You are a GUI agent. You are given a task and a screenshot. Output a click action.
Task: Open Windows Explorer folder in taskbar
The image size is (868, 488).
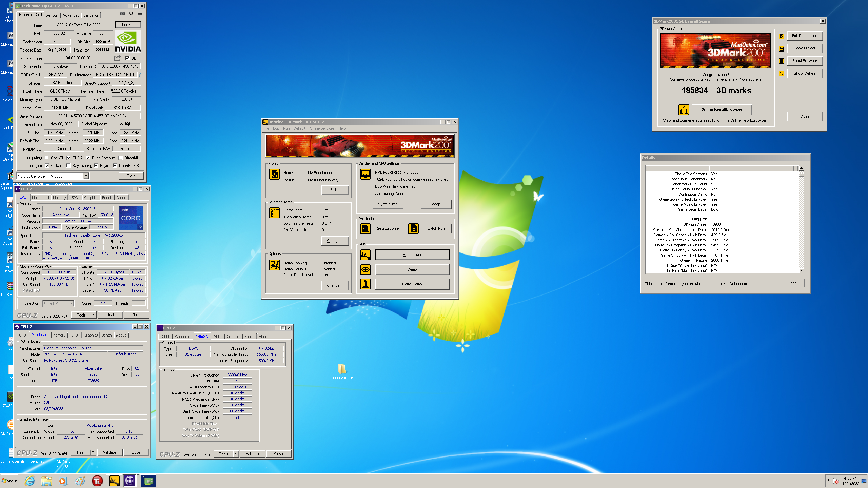(x=46, y=481)
